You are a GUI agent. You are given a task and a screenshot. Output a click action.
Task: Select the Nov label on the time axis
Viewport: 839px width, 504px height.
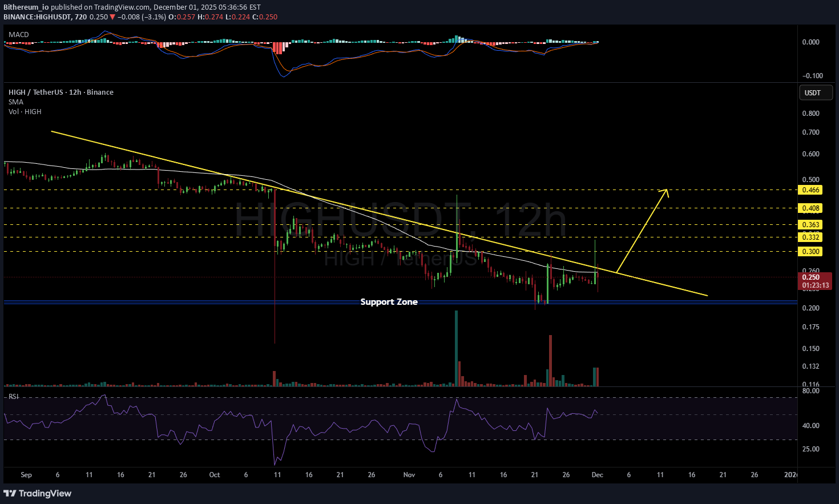409,474
